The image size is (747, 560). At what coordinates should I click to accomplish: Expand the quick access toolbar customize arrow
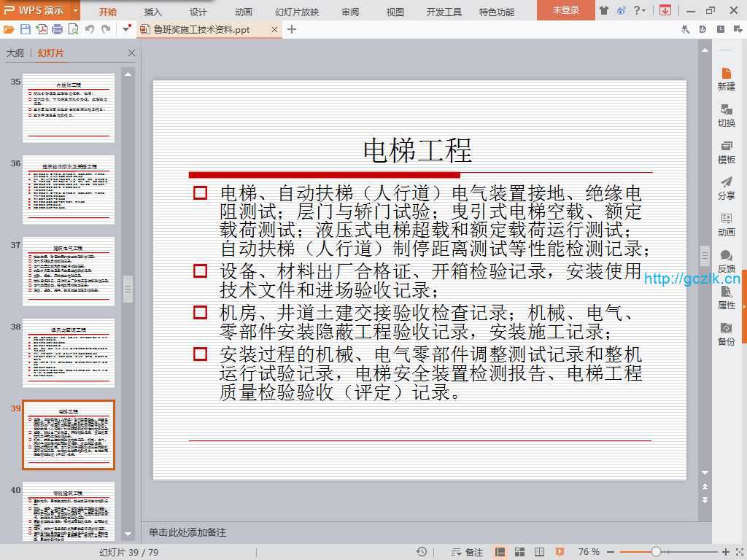(126, 29)
